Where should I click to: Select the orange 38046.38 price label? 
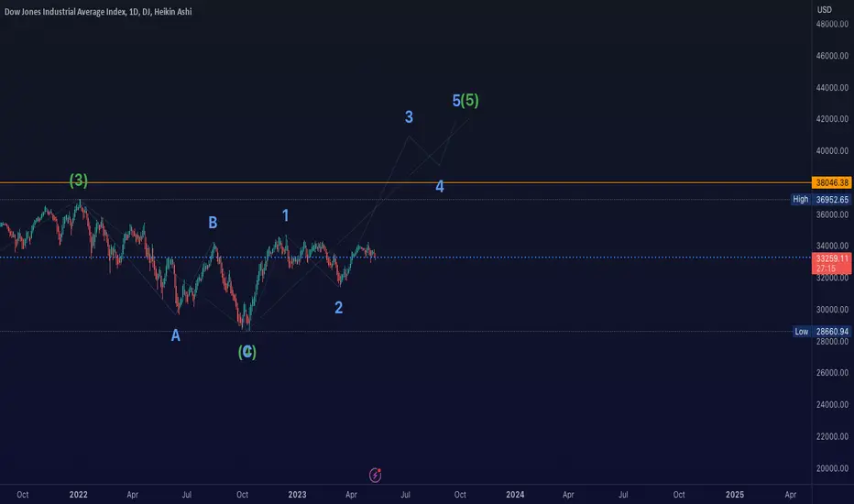coord(832,182)
